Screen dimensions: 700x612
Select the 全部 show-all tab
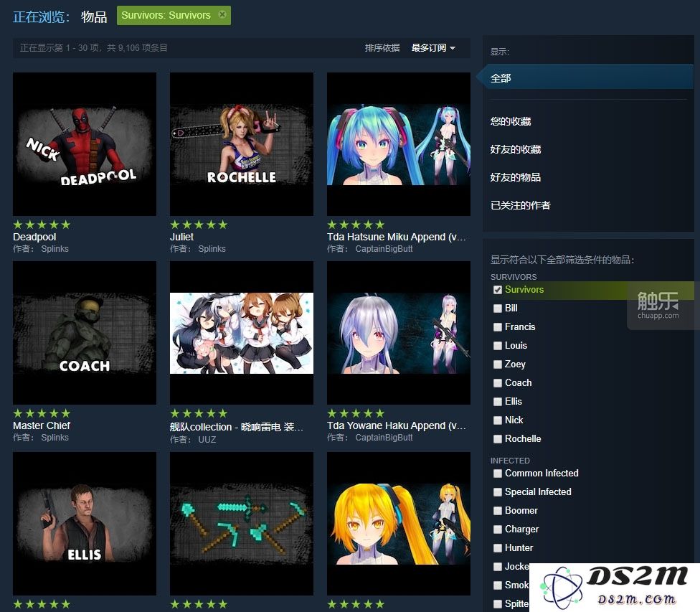click(585, 77)
